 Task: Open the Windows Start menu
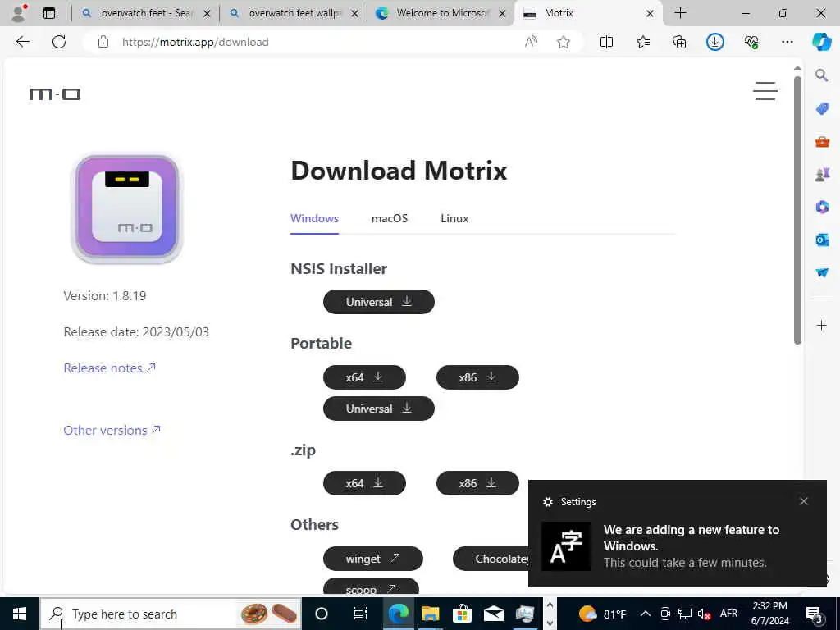point(20,614)
